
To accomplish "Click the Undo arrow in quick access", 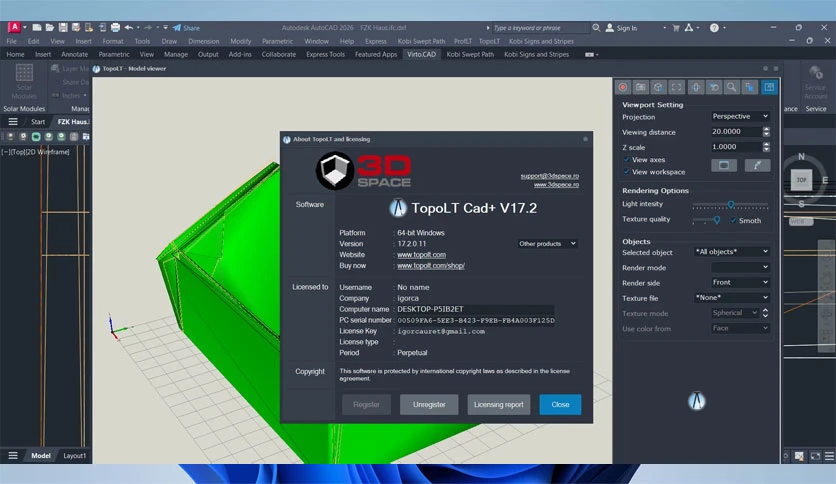I will [x=128, y=28].
